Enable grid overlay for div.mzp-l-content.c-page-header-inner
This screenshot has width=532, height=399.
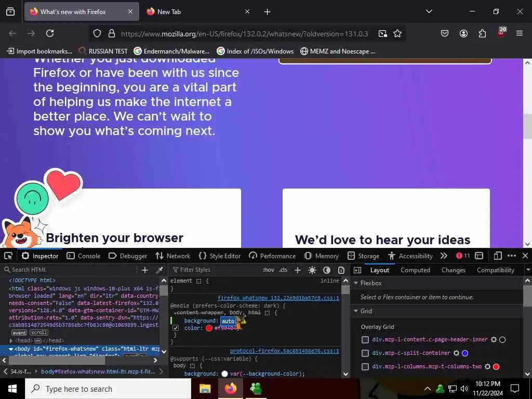tap(365, 340)
